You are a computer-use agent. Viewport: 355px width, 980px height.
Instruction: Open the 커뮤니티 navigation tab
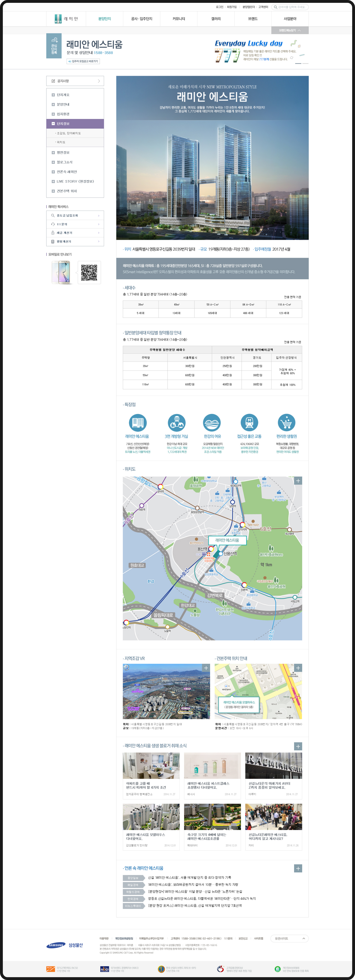pos(178,19)
